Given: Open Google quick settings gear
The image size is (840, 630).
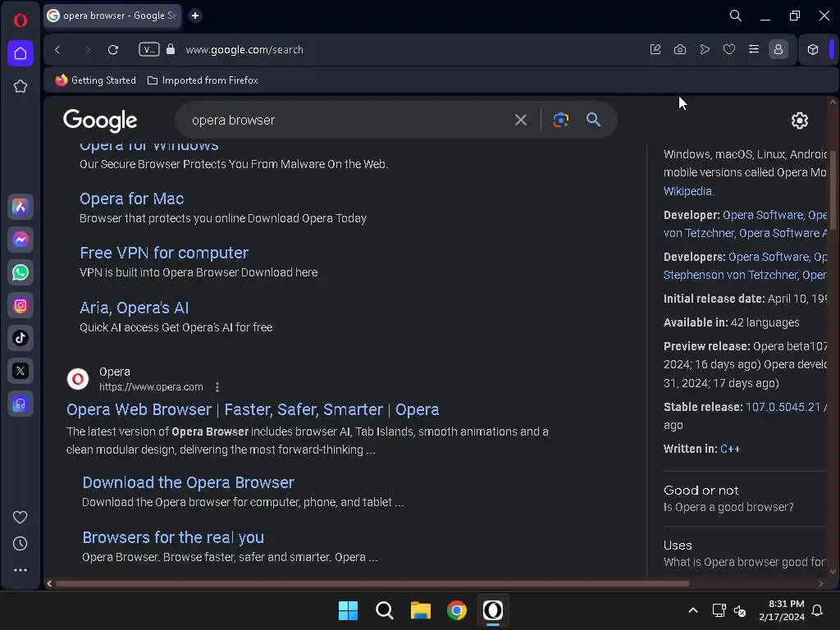Looking at the screenshot, I should click(x=799, y=121).
